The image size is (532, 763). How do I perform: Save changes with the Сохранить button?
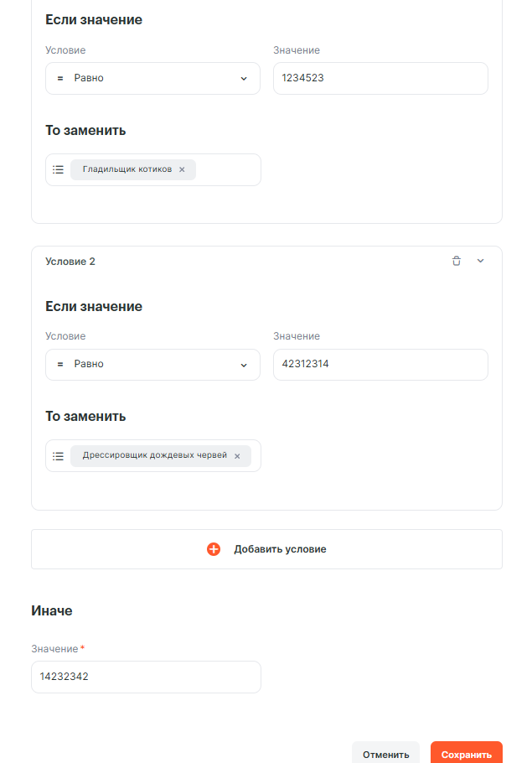click(466, 753)
